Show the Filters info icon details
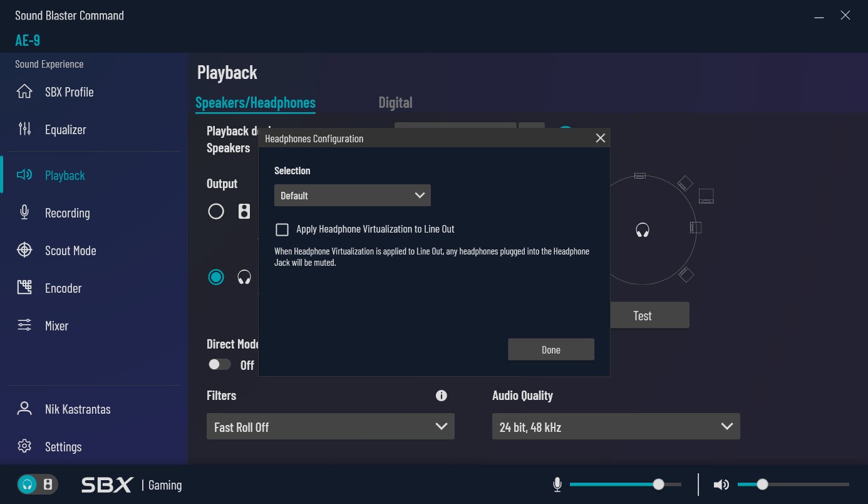The height and width of the screenshot is (504, 868). (442, 396)
